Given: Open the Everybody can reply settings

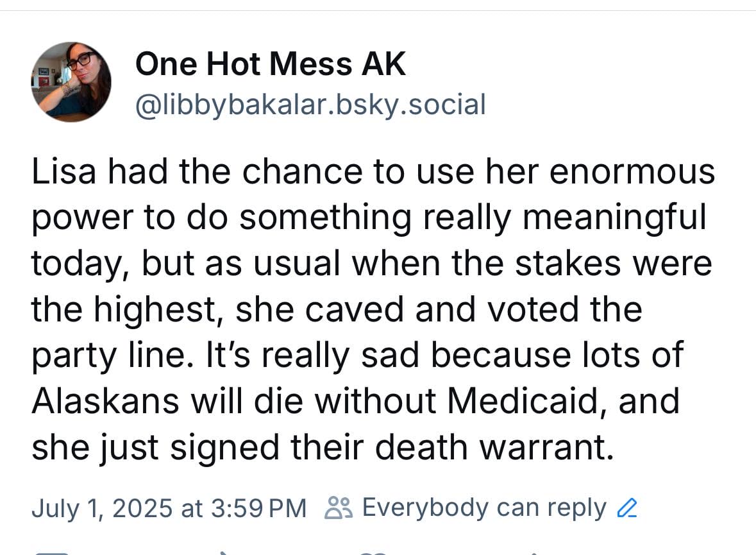Looking at the screenshot, I should coord(481,508).
